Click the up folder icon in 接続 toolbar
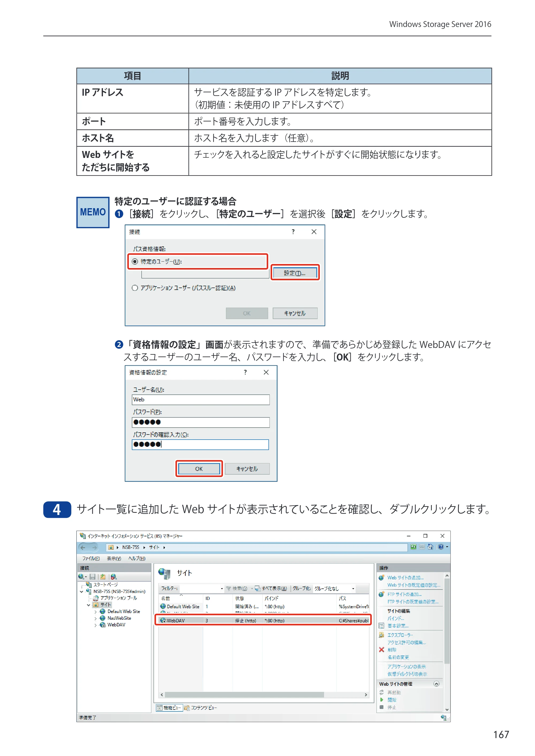Image resolution: width=535 pixels, height=756 pixels. coord(103,576)
